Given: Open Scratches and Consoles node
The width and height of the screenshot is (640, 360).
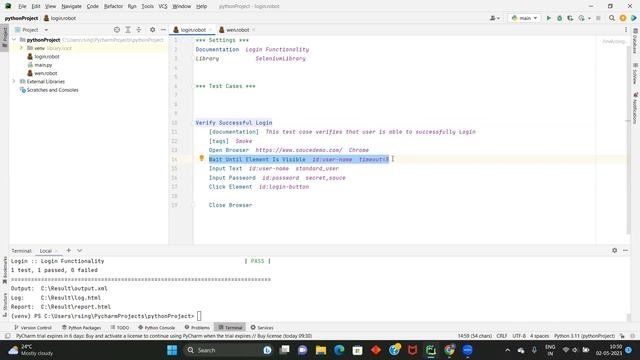Looking at the screenshot, I should 52,90.
